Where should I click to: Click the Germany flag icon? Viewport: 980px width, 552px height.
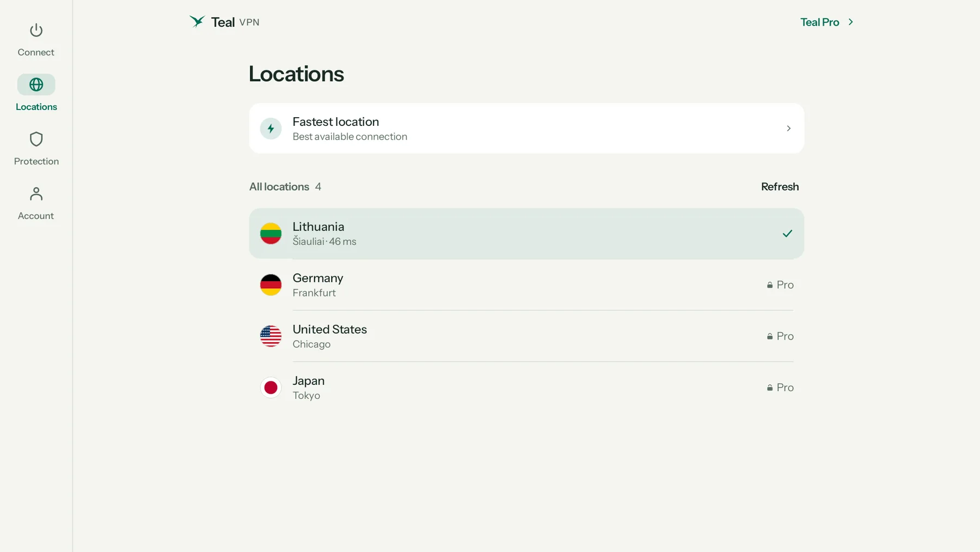click(x=271, y=285)
